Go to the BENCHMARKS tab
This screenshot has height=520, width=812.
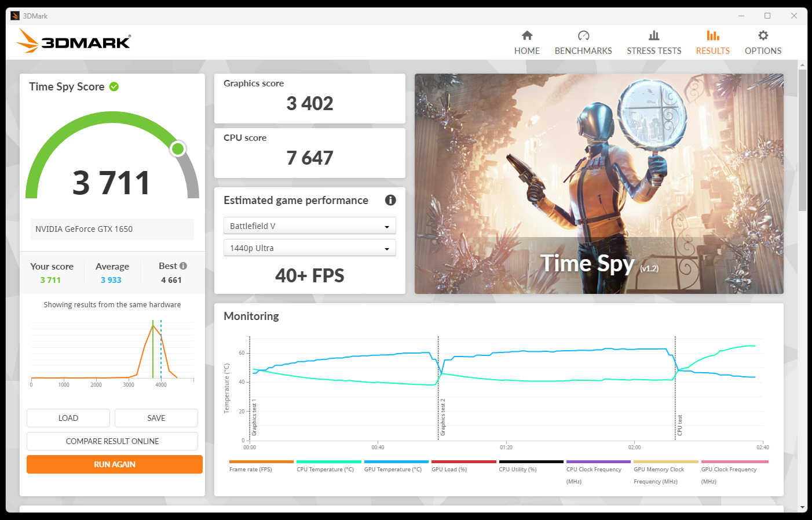(x=583, y=43)
